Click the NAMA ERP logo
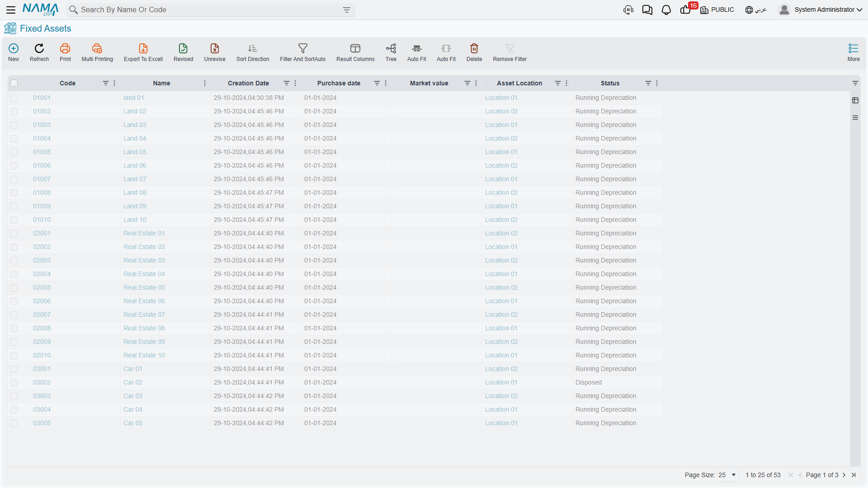Image resolution: width=868 pixels, height=488 pixels. [x=41, y=9]
